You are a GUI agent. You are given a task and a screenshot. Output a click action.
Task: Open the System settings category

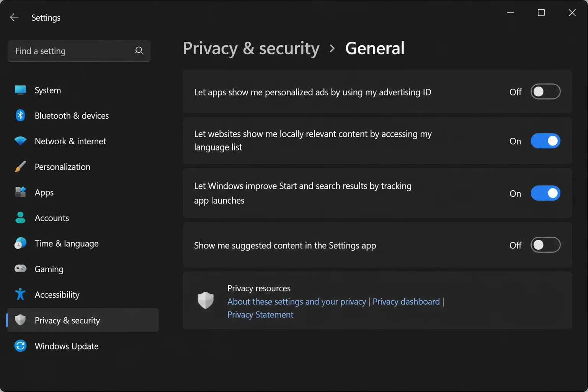83,90
